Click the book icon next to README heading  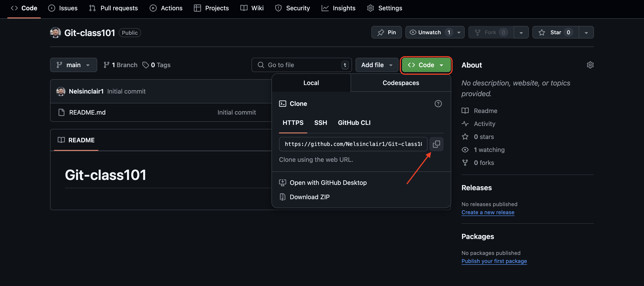click(61, 140)
